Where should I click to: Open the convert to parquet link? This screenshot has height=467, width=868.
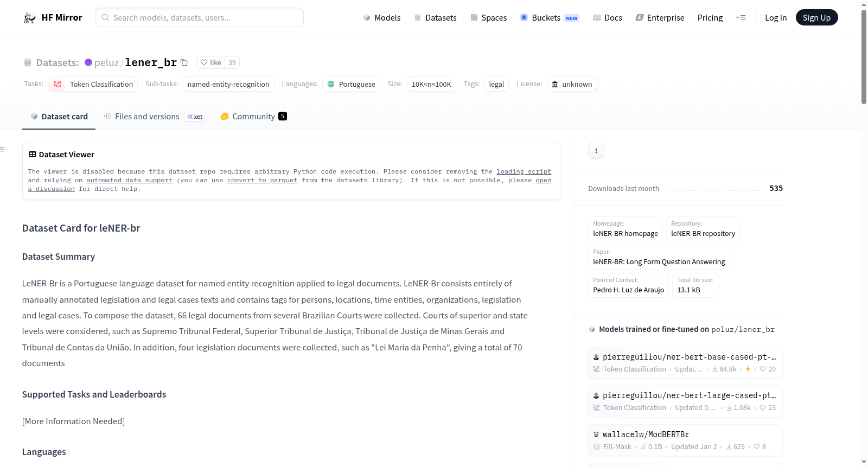click(x=262, y=180)
